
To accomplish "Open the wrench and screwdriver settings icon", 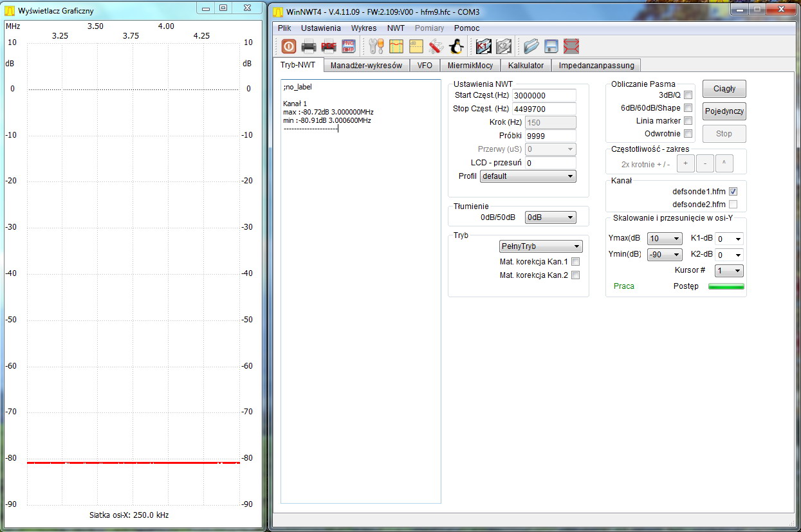I will coord(376,46).
